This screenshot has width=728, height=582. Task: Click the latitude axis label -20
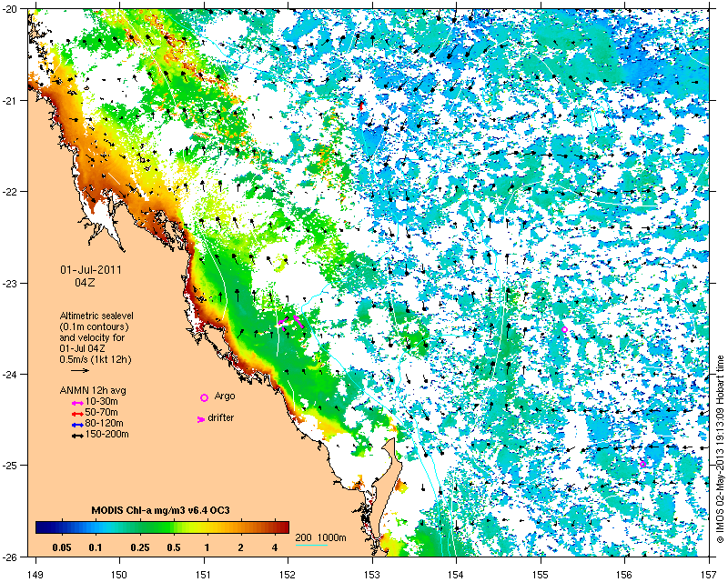tap(9, 10)
